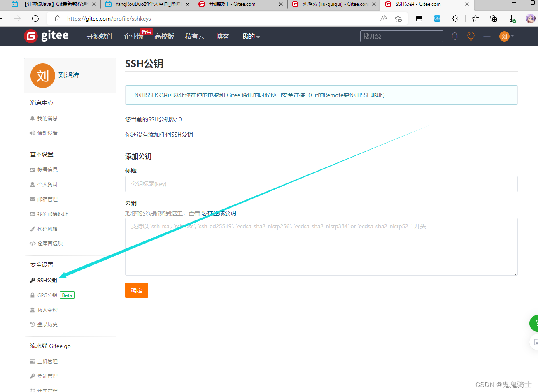Click the white feedback floating button
The image size is (538, 392).
click(x=534, y=342)
